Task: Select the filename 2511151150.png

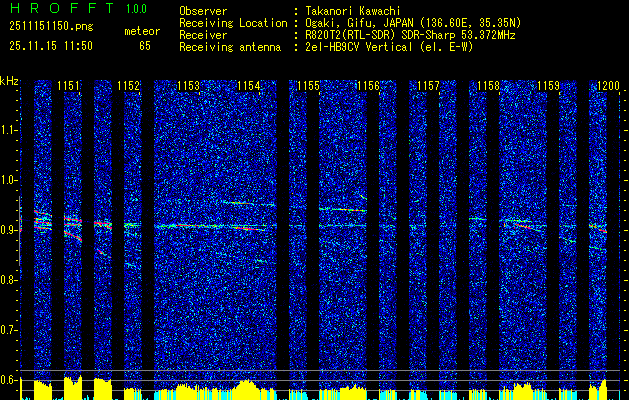Action: coord(51,26)
